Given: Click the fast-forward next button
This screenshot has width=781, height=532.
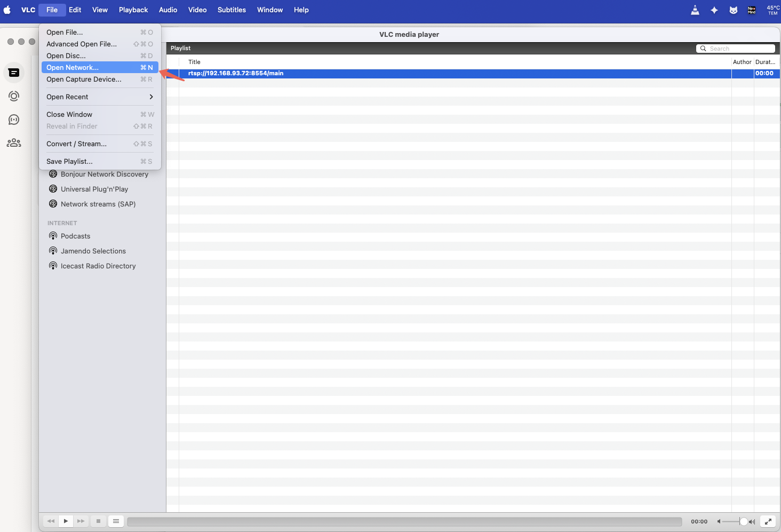Looking at the screenshot, I should click(x=81, y=521).
